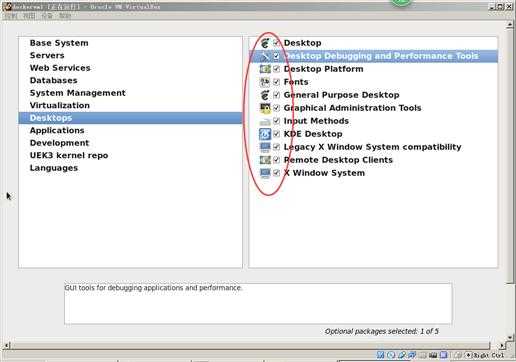Image resolution: width=516 pixels, height=362 pixels.
Task: Click the GUI tools description text box
Action: click(258, 303)
